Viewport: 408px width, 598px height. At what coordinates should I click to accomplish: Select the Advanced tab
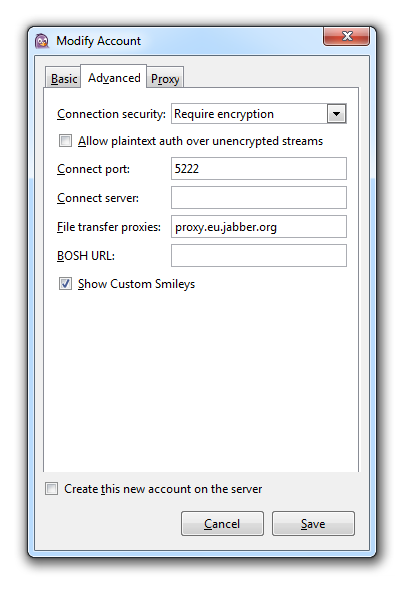(x=114, y=78)
